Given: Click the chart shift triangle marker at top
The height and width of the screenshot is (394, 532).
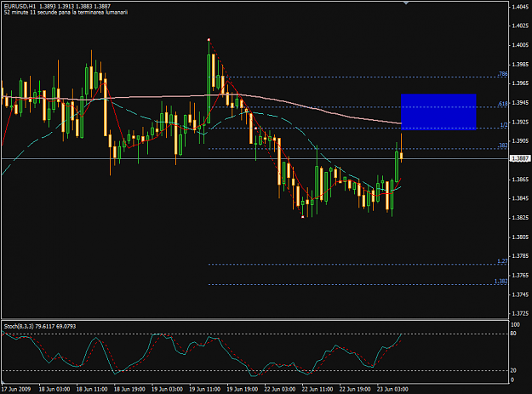Looking at the screenshot, I should point(406,3).
